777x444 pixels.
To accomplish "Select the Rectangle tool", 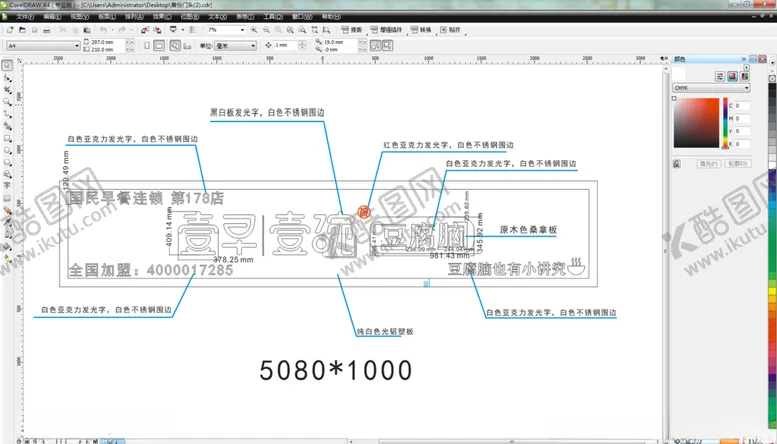I will 7,138.
